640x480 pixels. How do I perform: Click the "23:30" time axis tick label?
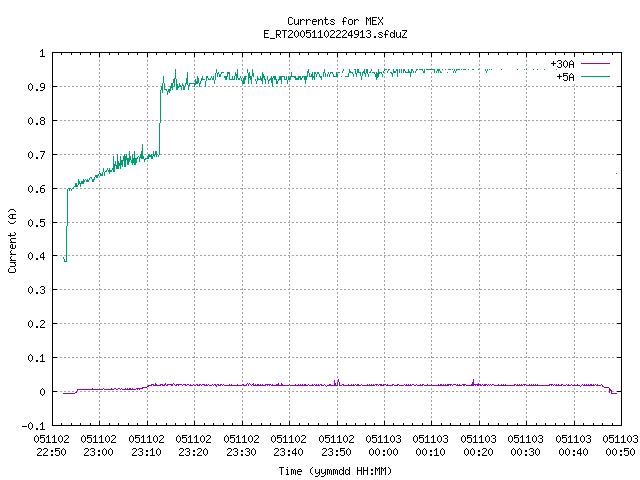(x=241, y=452)
